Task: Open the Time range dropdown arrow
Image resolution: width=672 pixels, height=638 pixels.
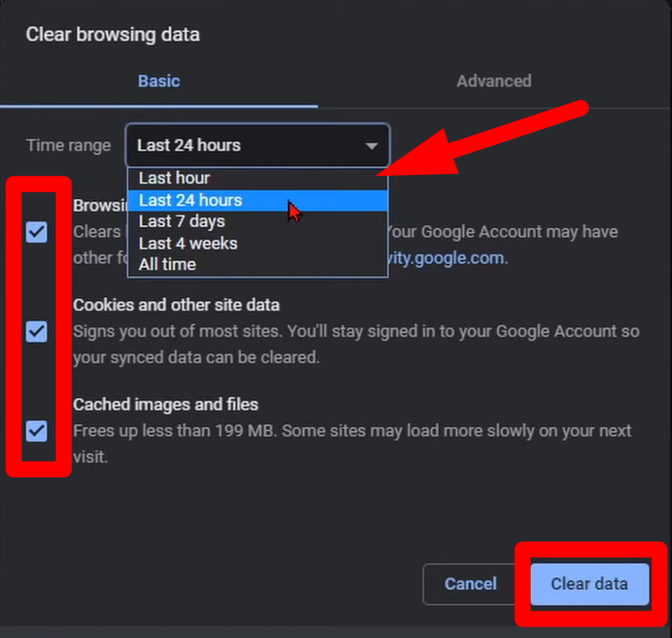Action: tap(372, 146)
